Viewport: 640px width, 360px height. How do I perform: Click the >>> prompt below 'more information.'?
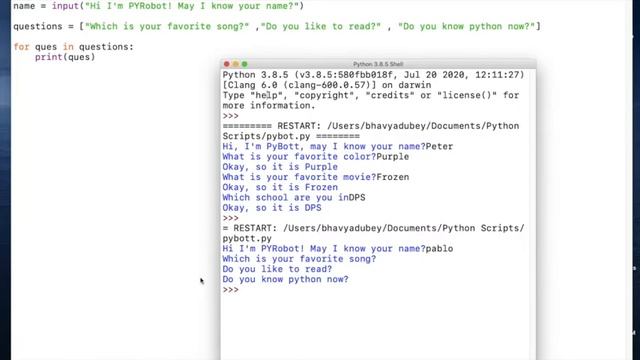coord(231,116)
